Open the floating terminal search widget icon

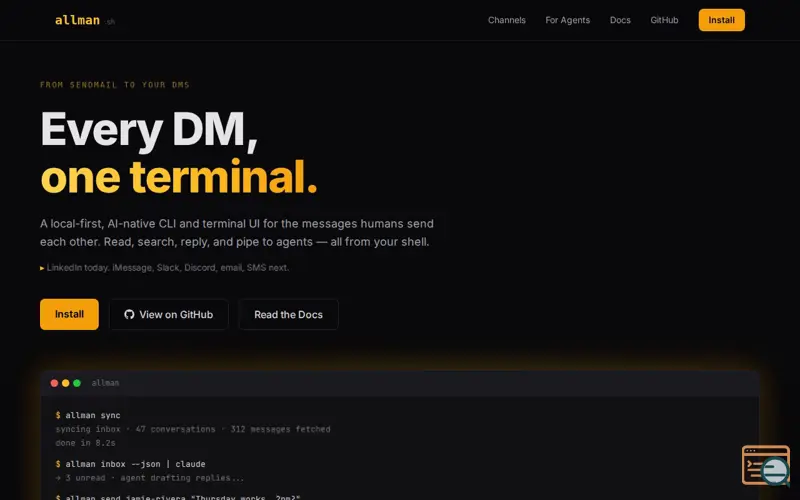coord(766,465)
